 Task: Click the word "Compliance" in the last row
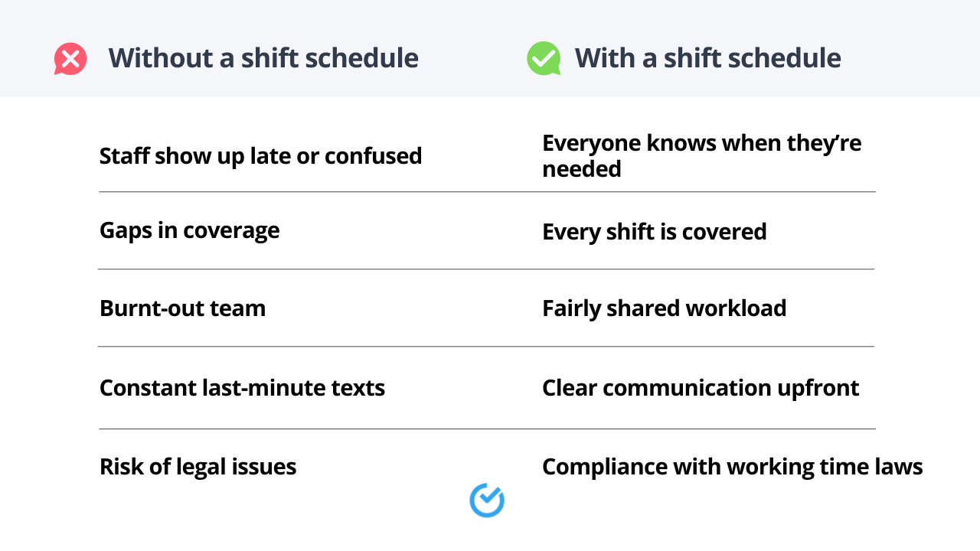(593, 467)
